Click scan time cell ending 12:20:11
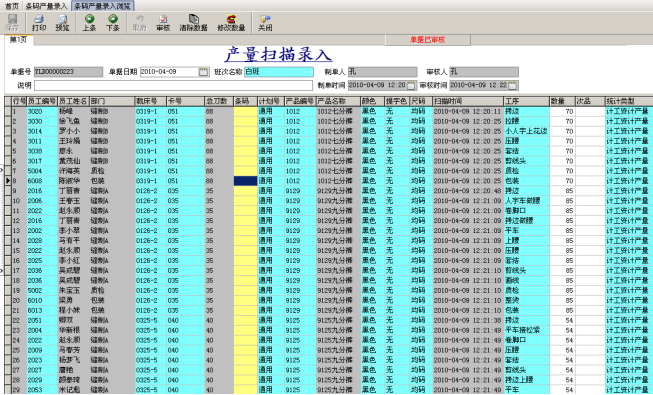Screen dimensions: 653x395 point(468,111)
